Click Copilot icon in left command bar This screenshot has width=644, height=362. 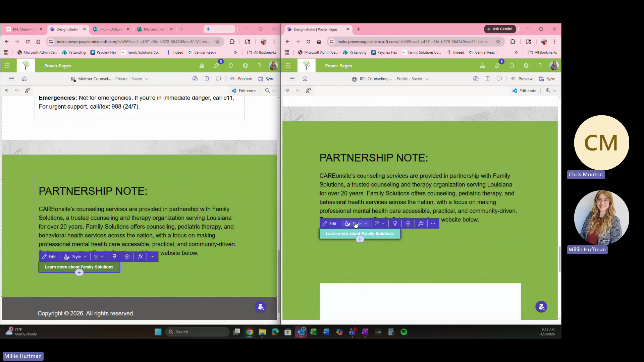tap(195, 79)
